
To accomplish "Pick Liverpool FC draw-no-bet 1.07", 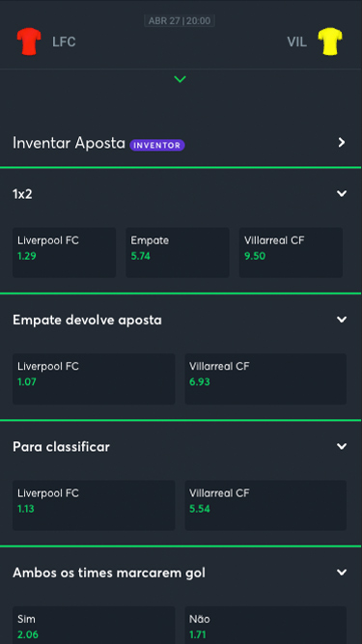I will coord(94,378).
